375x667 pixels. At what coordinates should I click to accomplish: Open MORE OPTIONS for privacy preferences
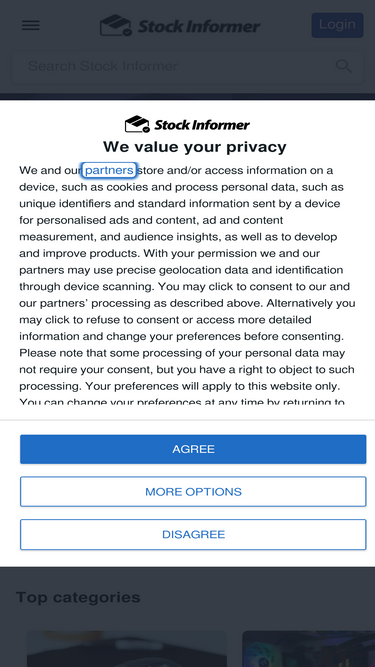(x=193, y=492)
